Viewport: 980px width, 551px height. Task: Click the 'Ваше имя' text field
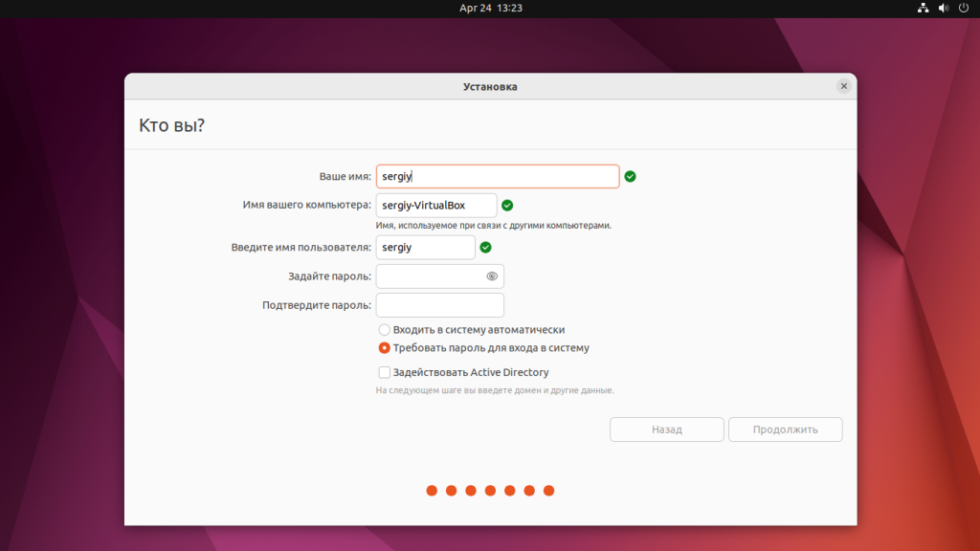click(498, 176)
